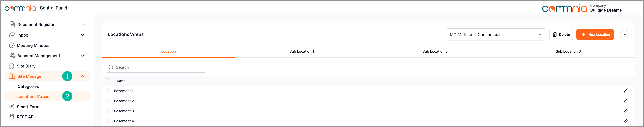Open the three-dot more options menu

[624, 35]
